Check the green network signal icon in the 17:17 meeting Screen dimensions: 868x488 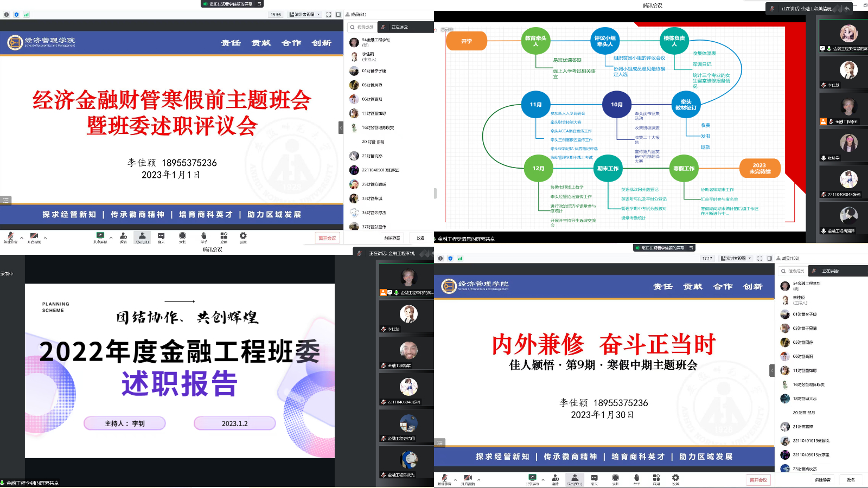(460, 259)
